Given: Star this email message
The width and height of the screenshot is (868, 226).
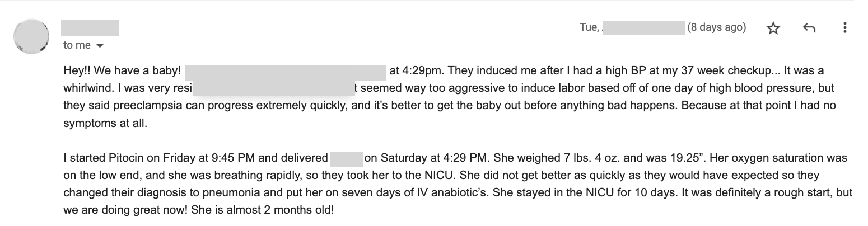Looking at the screenshot, I should click(x=773, y=29).
